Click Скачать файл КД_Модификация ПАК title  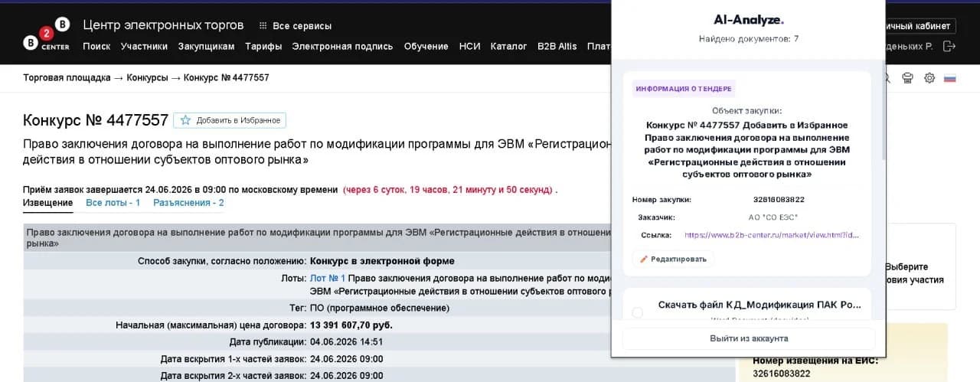point(759,305)
